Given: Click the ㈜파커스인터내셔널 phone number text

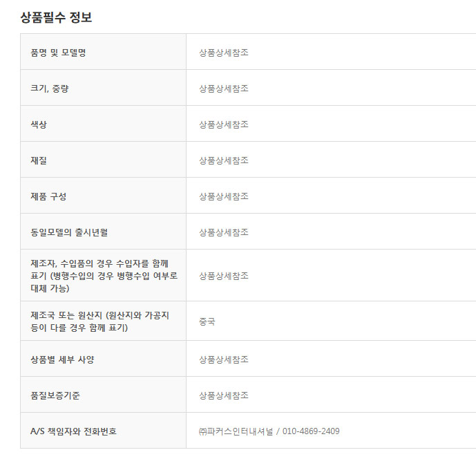Looking at the screenshot, I should tap(269, 431).
